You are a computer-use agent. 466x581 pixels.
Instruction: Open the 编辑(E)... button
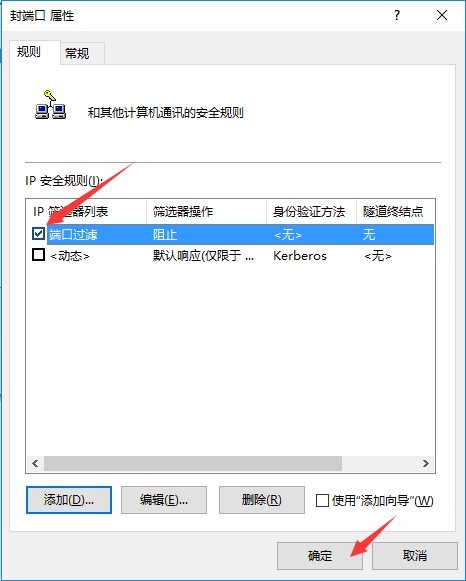click(164, 500)
